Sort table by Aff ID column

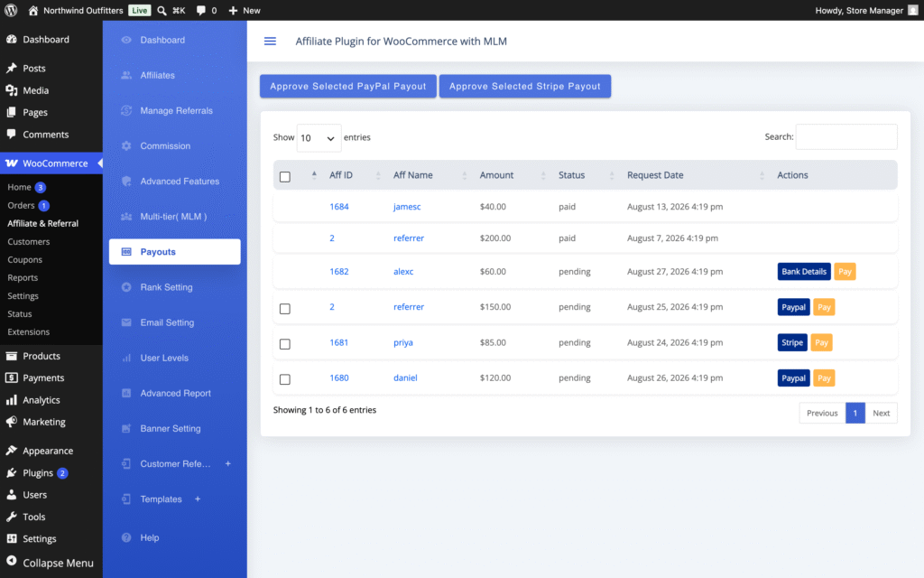point(340,175)
